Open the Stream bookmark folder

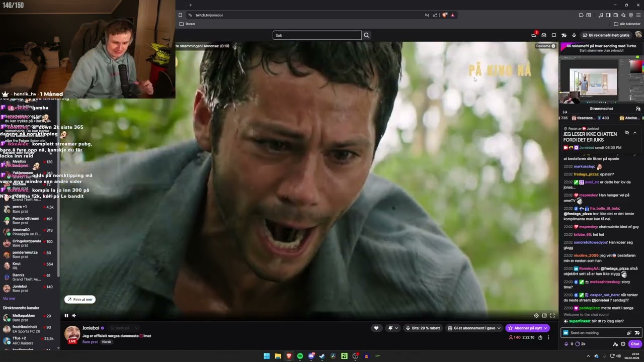[x=187, y=24]
